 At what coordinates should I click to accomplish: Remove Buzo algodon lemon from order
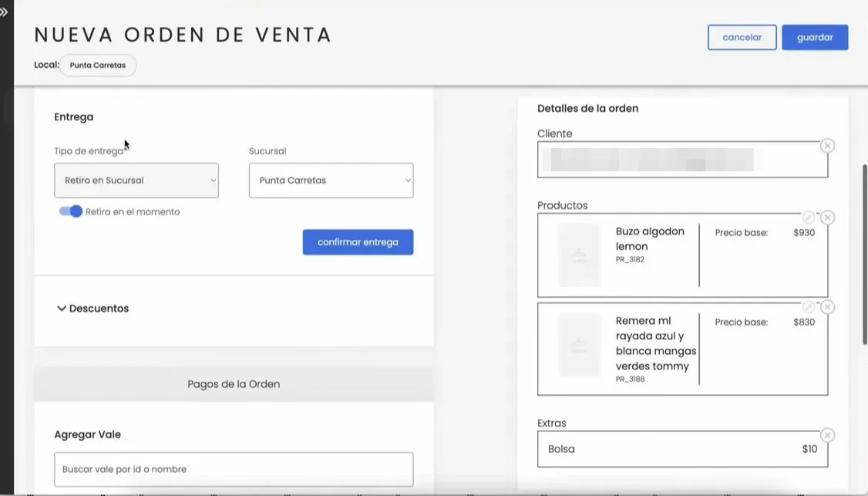click(827, 218)
